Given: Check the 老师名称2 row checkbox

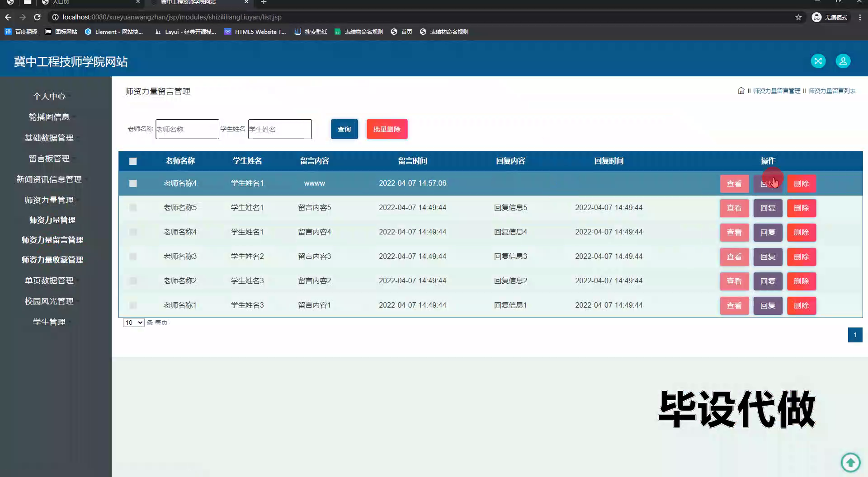Looking at the screenshot, I should click(x=133, y=281).
